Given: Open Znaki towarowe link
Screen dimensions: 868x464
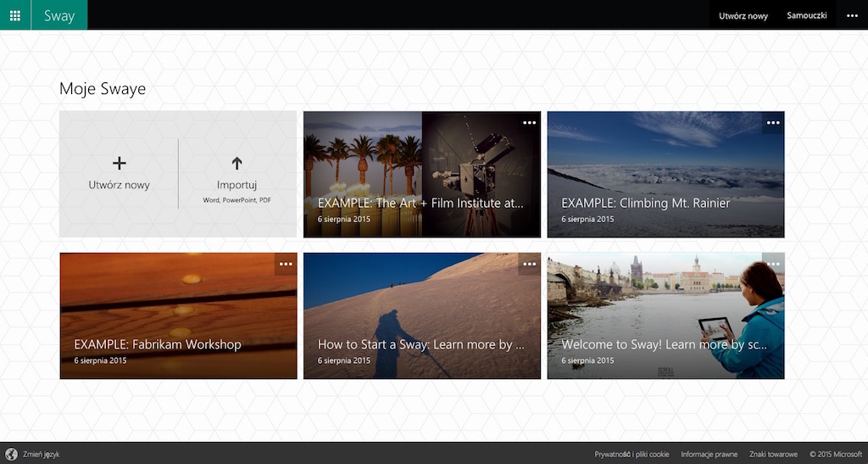Looking at the screenshot, I should point(773,455).
